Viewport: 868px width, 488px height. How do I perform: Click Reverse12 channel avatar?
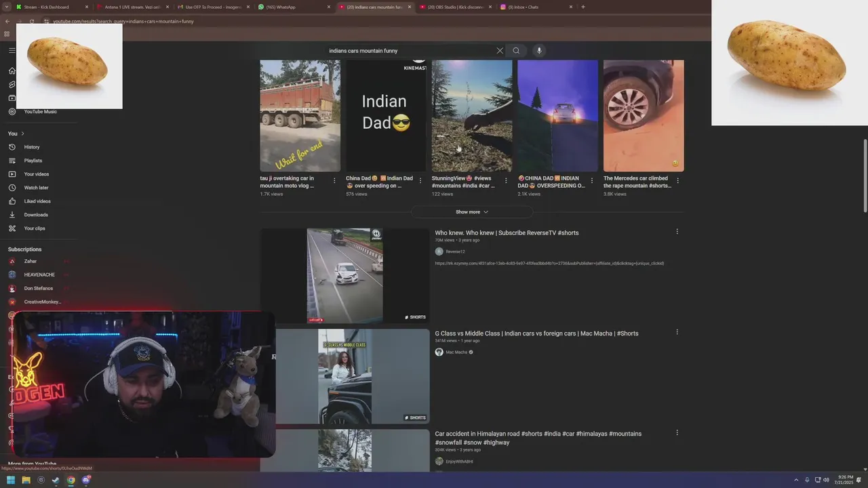pyautogui.click(x=439, y=251)
